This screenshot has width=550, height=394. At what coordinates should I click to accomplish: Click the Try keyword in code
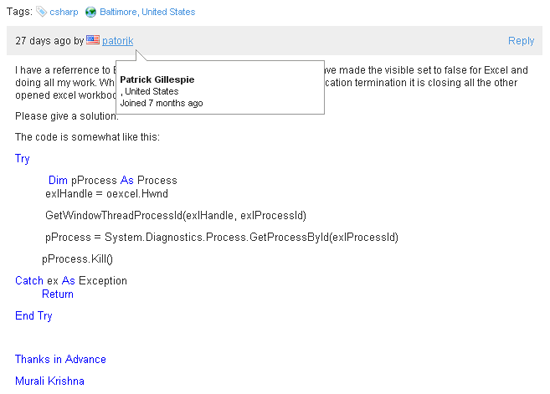pyautogui.click(x=22, y=159)
